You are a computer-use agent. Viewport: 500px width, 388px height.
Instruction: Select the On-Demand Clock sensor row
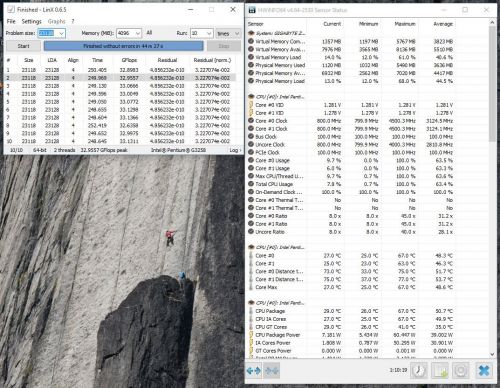(x=351, y=192)
